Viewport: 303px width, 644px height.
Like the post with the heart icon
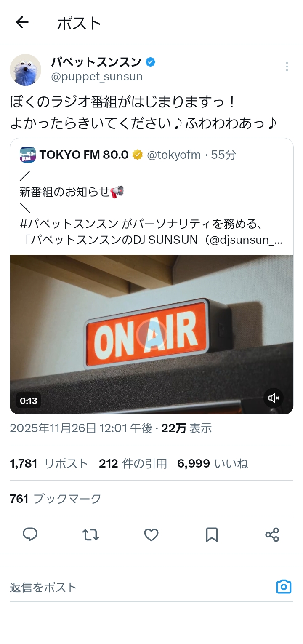tap(151, 534)
